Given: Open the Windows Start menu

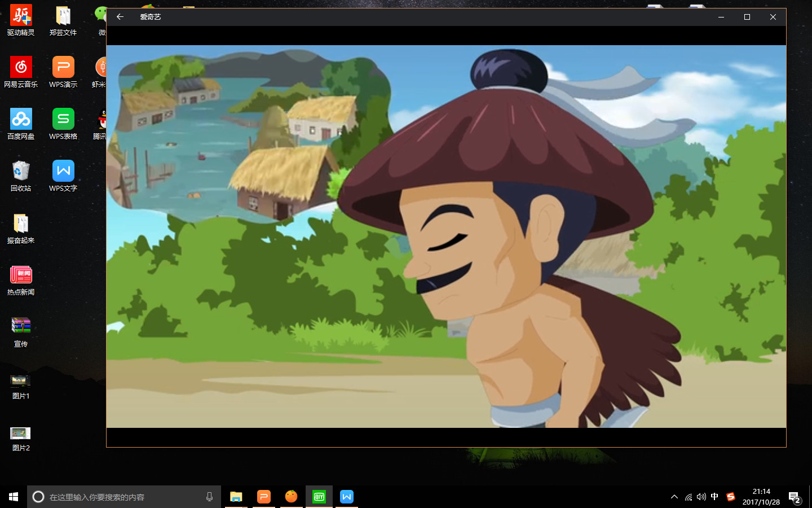Looking at the screenshot, I should click(x=14, y=497).
